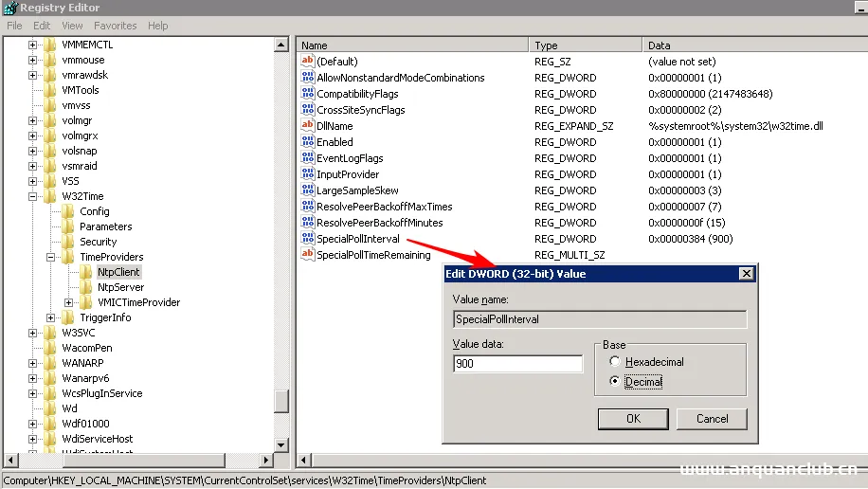Click the Value data input field

[517, 364]
